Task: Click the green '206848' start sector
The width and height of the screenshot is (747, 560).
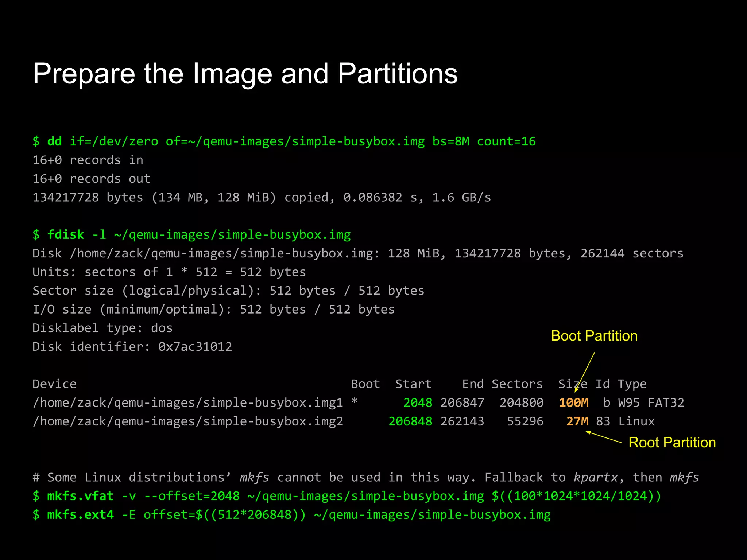Action: click(410, 421)
